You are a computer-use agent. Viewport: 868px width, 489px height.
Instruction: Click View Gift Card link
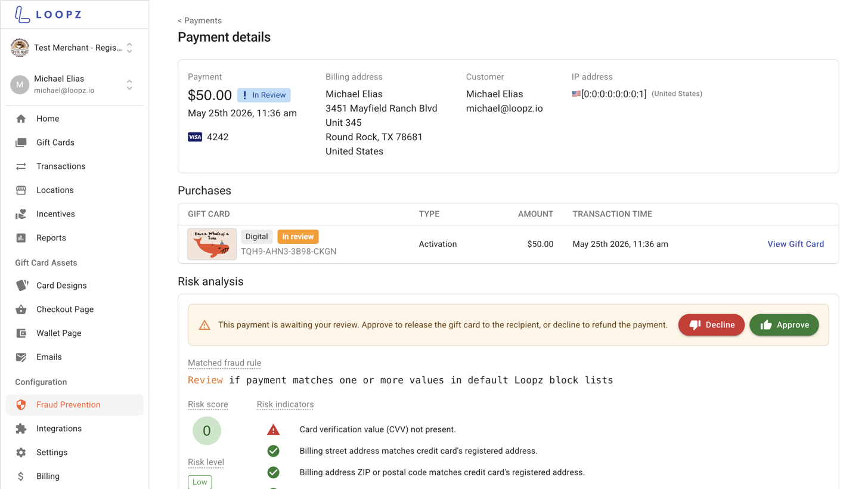tap(796, 244)
